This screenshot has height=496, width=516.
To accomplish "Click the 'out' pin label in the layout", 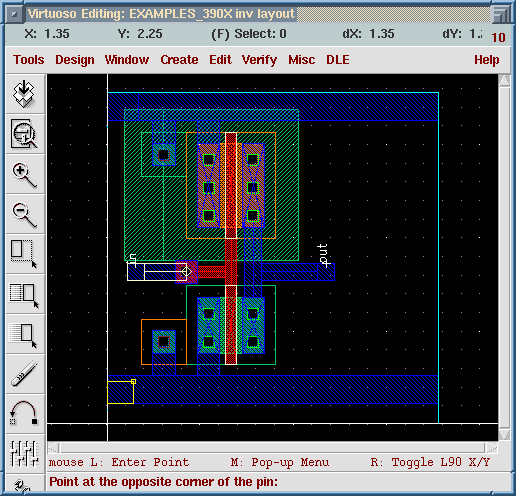I will [x=323, y=255].
